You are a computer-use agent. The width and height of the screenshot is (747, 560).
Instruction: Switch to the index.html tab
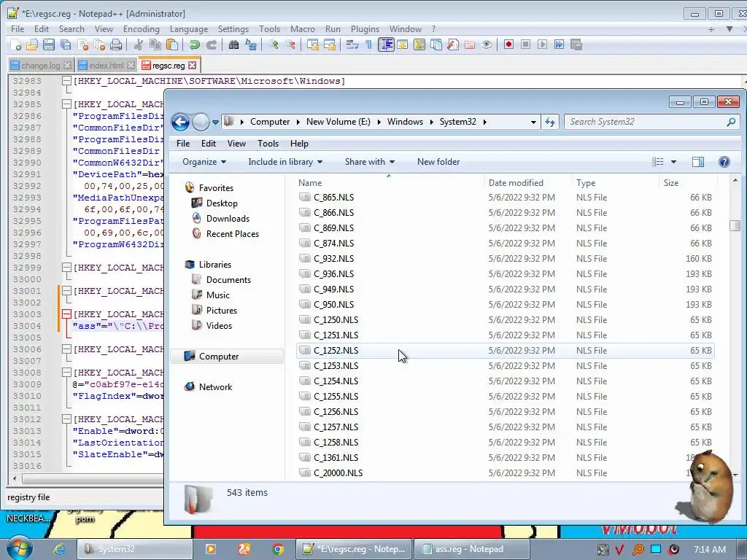click(x=107, y=66)
